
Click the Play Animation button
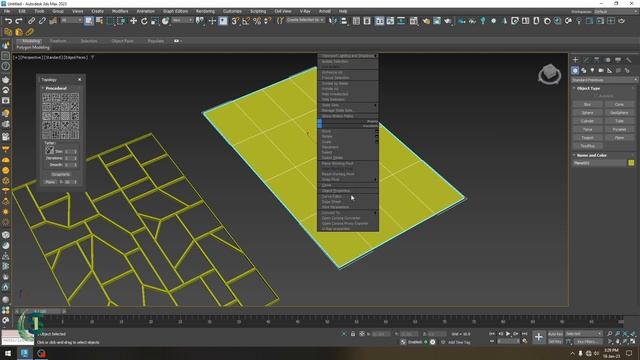pyautogui.click(x=508, y=334)
